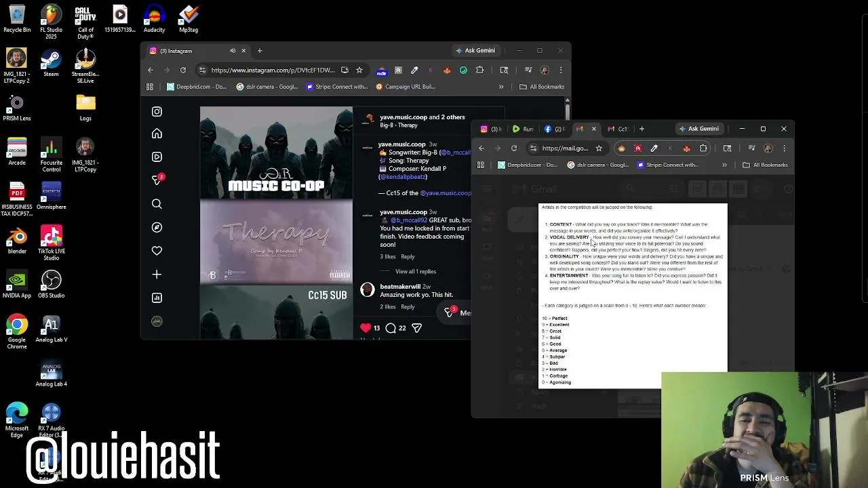
Task: Close the active Gmail tab
Action: (x=594, y=129)
